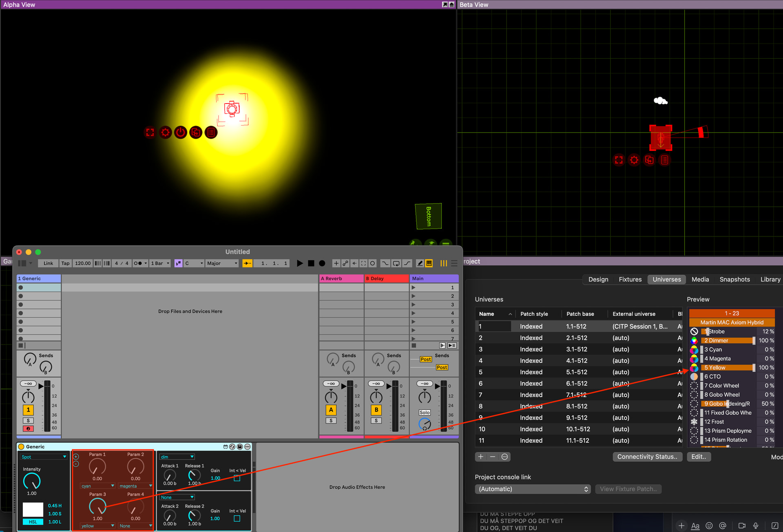Click the save preset disk icon
The height and width of the screenshot is (532, 783).
click(x=240, y=447)
